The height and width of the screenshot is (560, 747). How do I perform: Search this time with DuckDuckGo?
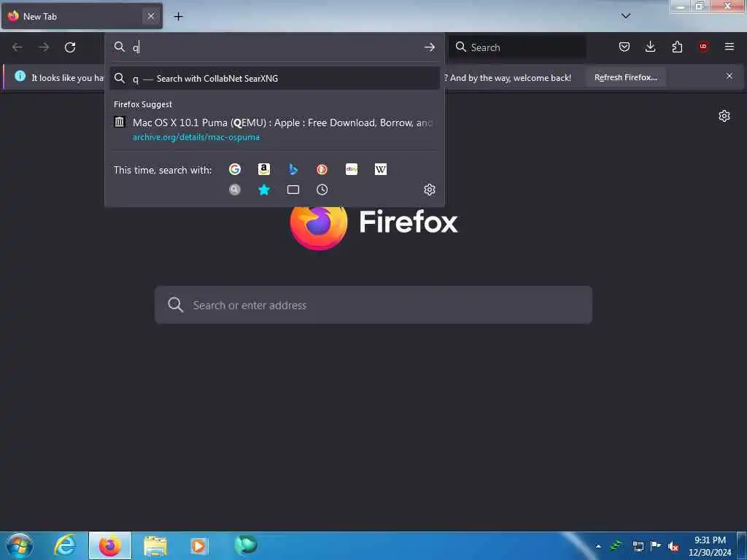(x=322, y=169)
